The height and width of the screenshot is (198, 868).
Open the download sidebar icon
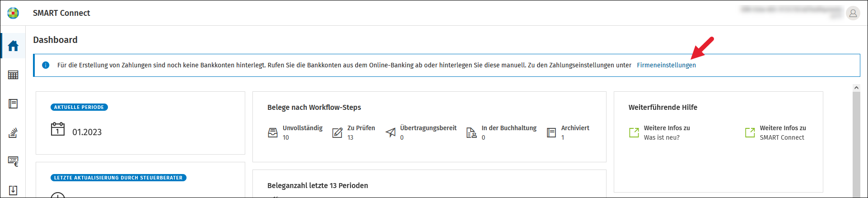coord(13,190)
